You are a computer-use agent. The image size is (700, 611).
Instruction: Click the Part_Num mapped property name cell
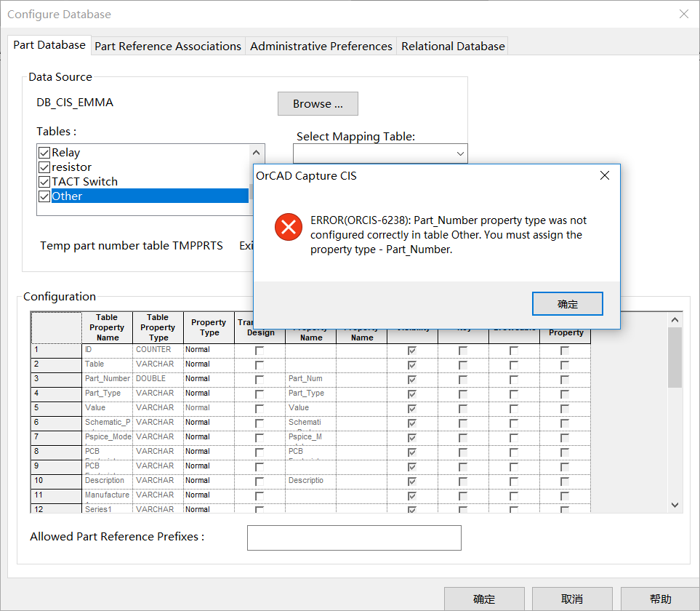point(310,379)
